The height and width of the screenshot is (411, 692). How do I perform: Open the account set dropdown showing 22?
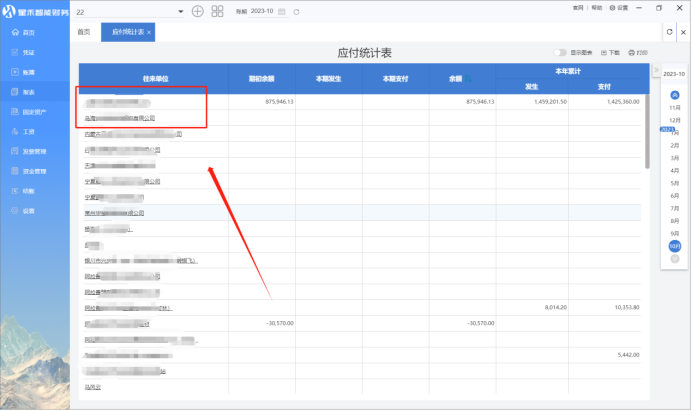click(x=130, y=12)
